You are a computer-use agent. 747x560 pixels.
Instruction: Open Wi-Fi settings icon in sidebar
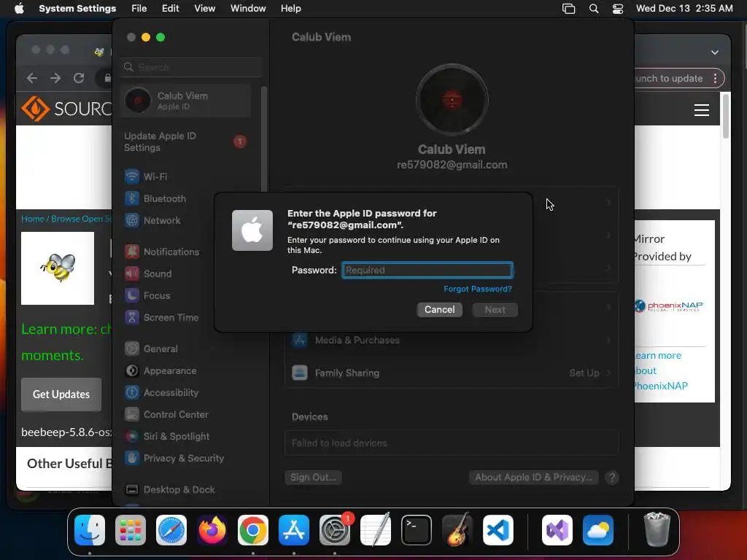[132, 176]
